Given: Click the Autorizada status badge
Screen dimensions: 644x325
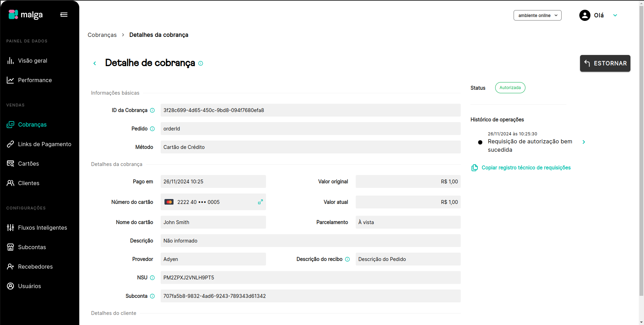Looking at the screenshot, I should 510,88.
